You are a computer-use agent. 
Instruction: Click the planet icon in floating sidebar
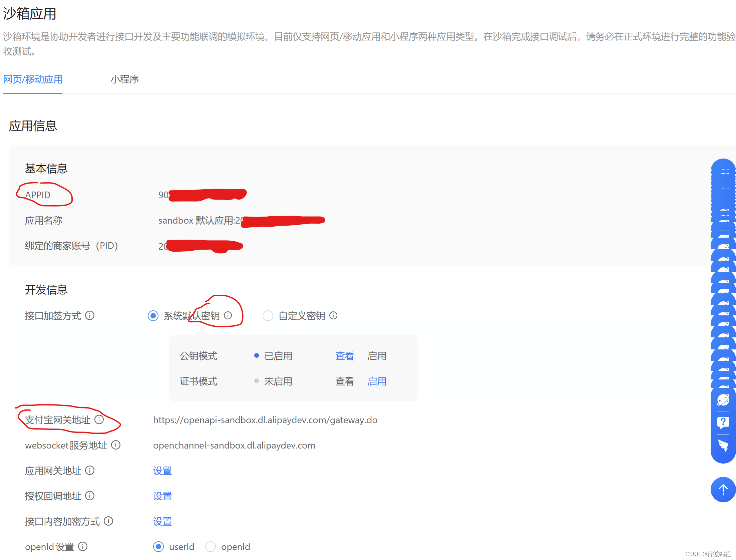[723, 399]
